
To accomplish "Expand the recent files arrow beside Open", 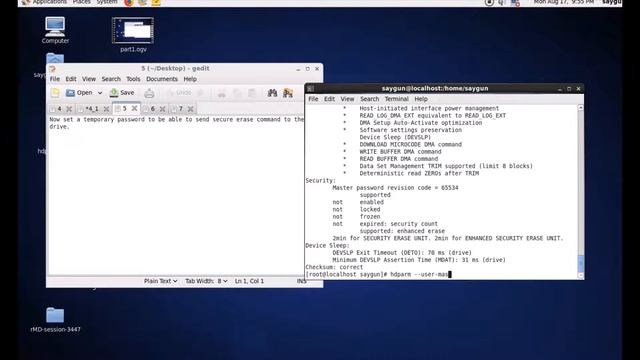I will coord(100,93).
